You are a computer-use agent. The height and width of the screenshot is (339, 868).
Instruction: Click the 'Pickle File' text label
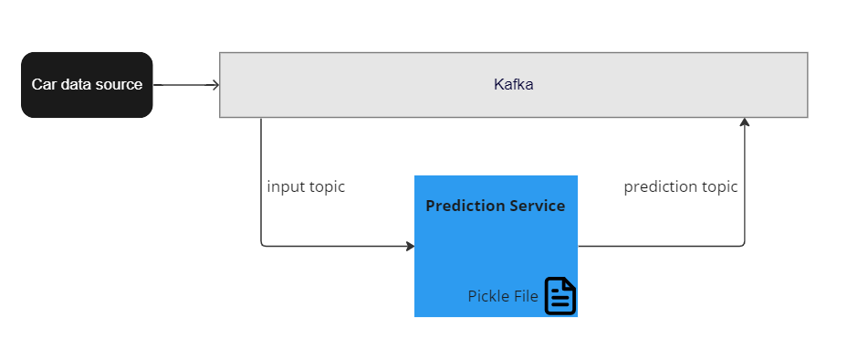(x=503, y=296)
